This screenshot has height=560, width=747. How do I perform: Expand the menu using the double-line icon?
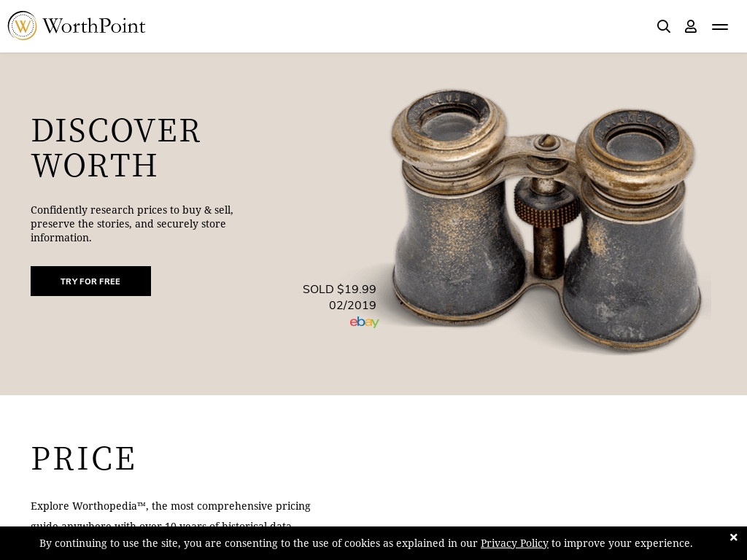point(720,26)
